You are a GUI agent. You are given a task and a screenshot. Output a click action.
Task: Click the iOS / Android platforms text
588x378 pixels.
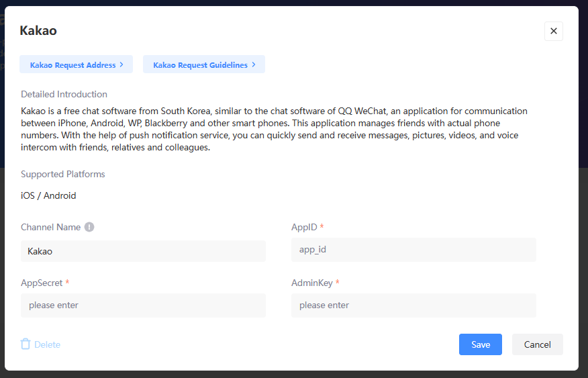pyautogui.click(x=48, y=195)
